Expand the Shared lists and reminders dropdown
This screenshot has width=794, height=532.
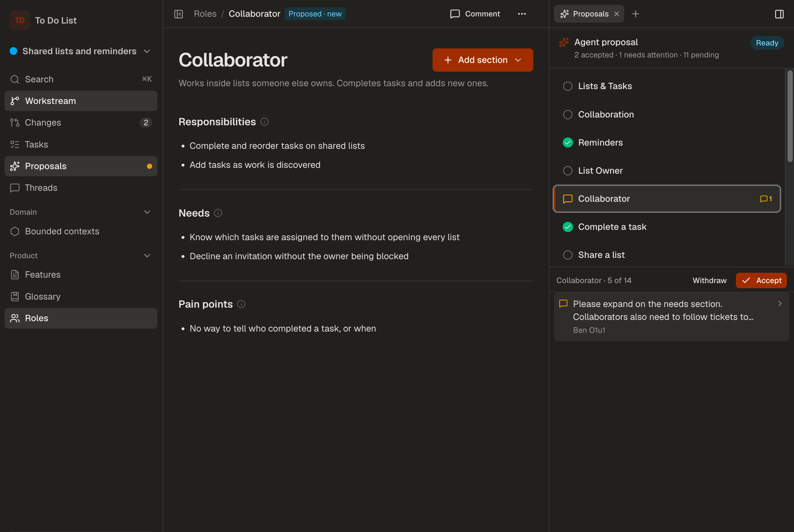click(147, 51)
